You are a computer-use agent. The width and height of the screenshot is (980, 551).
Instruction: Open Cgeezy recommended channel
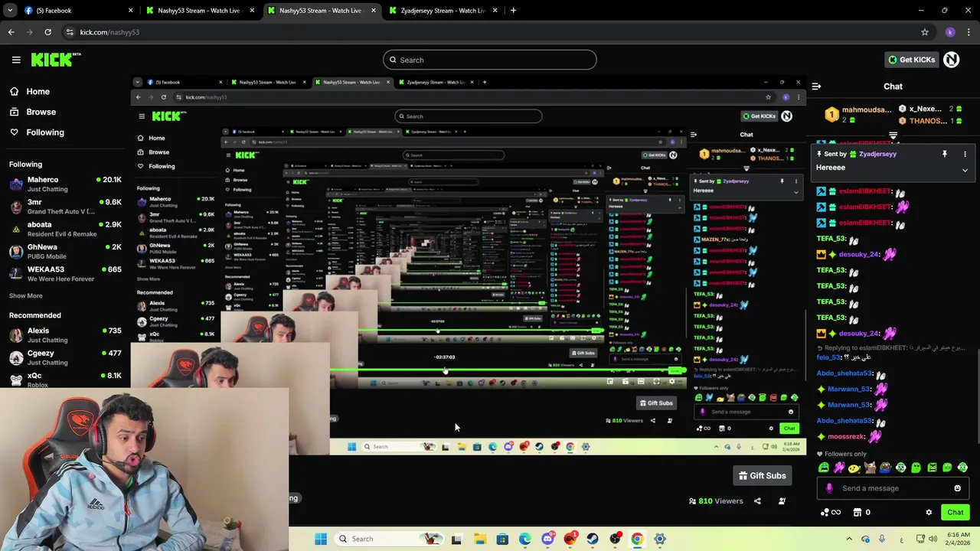(65, 357)
